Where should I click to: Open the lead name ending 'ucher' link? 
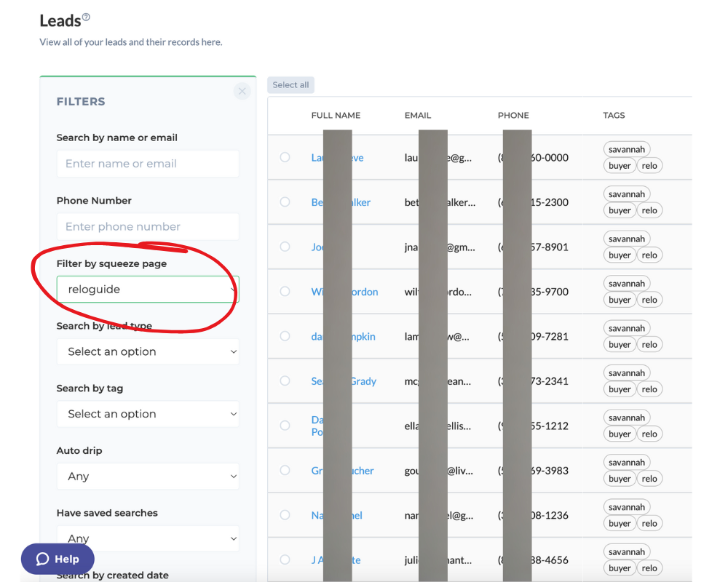coord(342,471)
